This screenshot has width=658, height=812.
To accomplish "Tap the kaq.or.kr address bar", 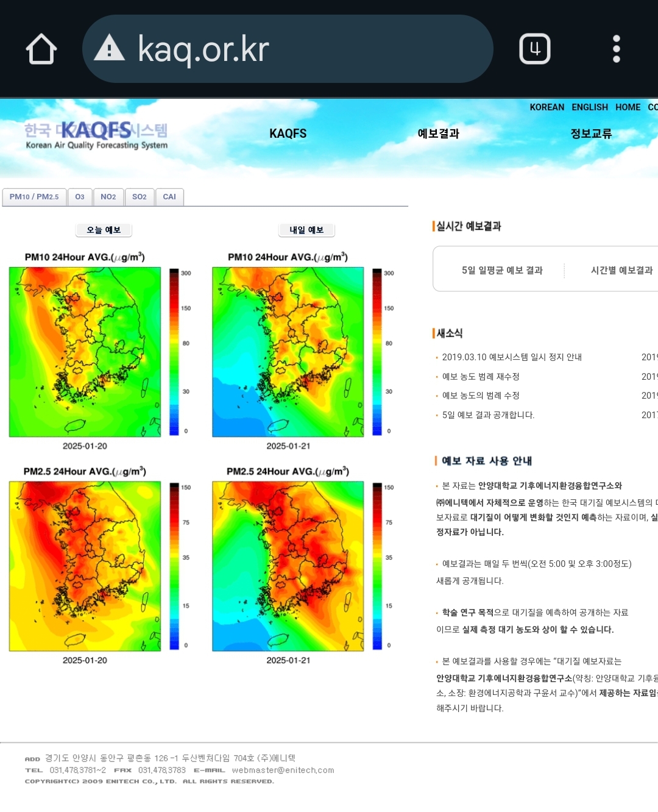I will coord(288,49).
